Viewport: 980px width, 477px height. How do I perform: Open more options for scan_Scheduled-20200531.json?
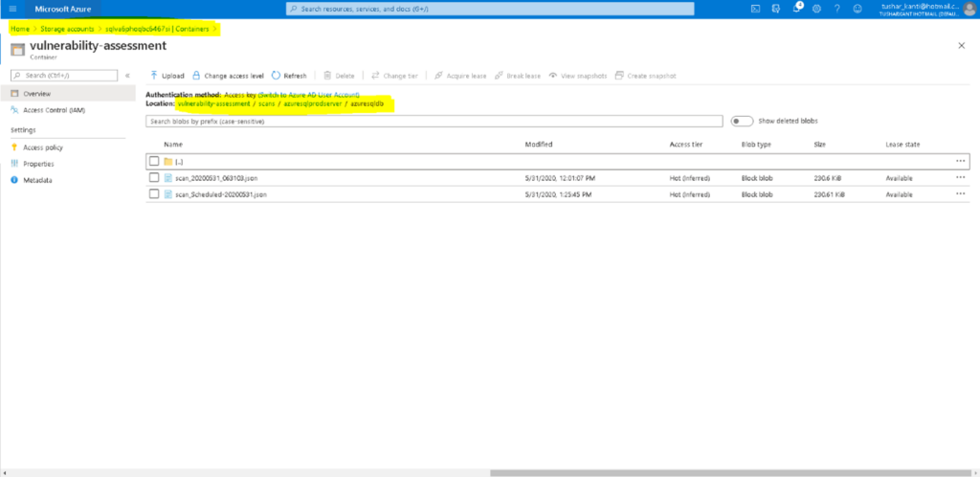961,194
